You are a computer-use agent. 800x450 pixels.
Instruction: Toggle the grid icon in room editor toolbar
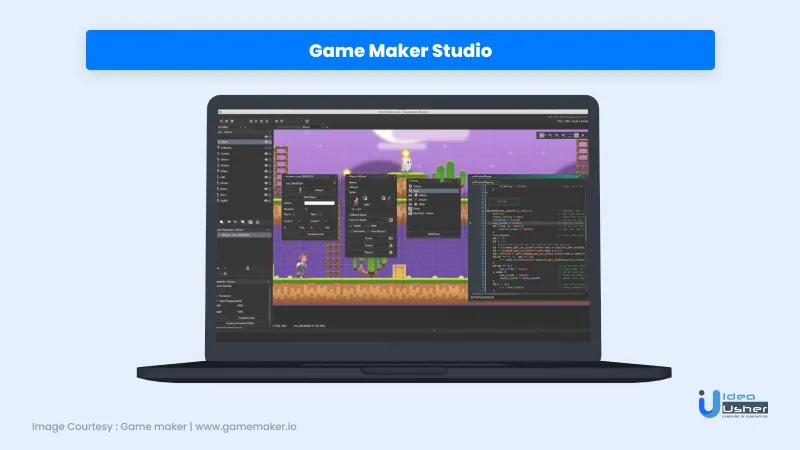point(541,135)
